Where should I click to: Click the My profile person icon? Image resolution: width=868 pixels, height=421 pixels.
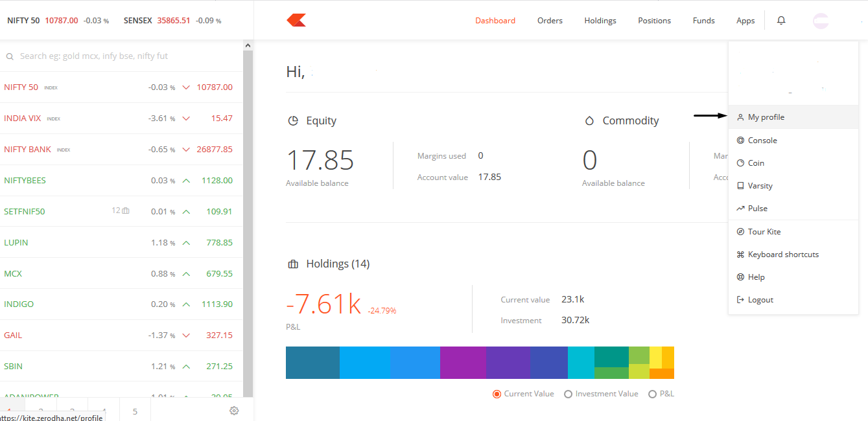(740, 117)
